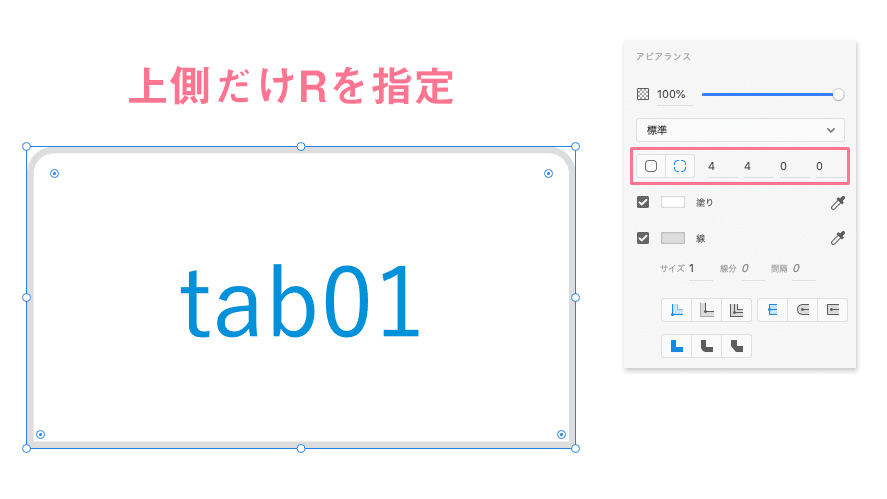
Task: Click the 塗り label
Action: (x=704, y=203)
